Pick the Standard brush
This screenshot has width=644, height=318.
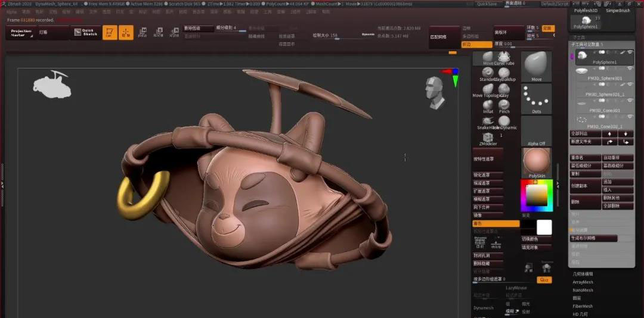coord(488,74)
